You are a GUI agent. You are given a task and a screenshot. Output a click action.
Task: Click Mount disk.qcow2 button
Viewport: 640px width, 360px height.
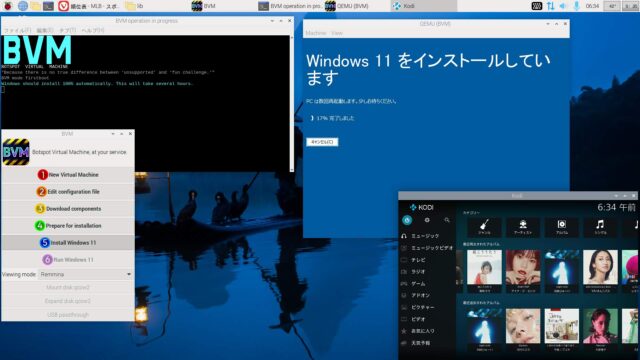(68, 287)
